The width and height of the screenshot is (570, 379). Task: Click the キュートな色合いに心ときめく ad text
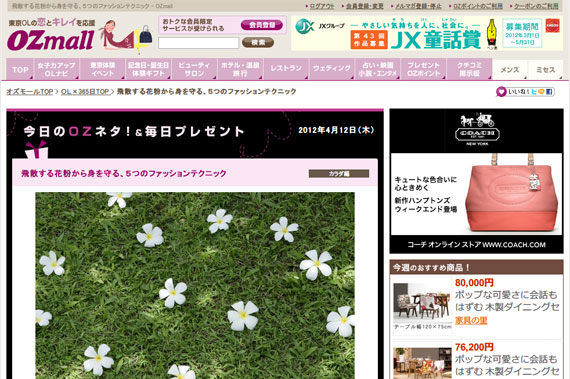pos(426,184)
